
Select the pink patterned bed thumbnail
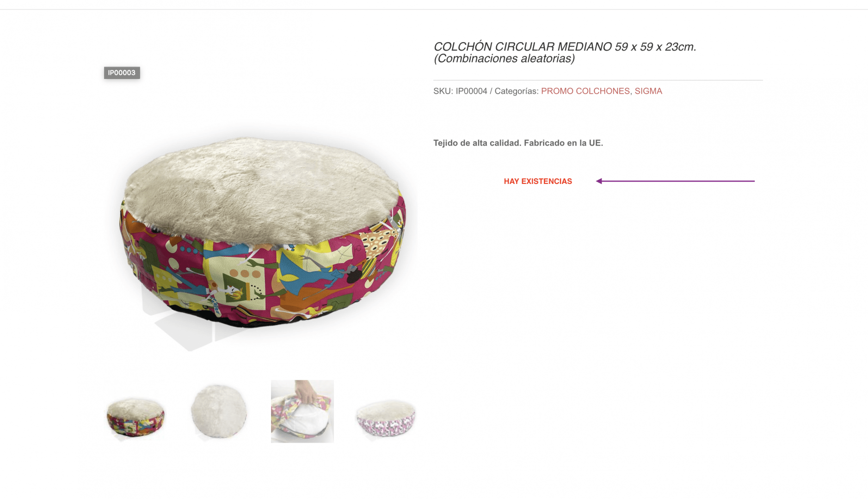click(x=386, y=418)
